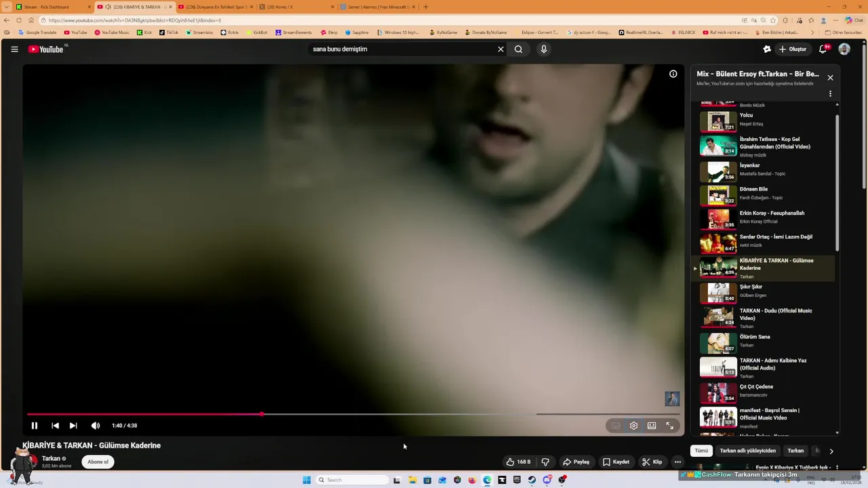Click Oluştur create button
Viewport: 868px width, 488px height.
click(x=793, y=49)
